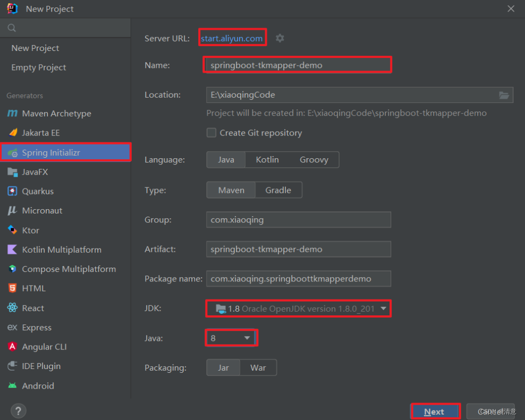Image resolution: width=525 pixels, height=420 pixels.
Task: Choose IDE Plugin generator label
Action: 41,366
